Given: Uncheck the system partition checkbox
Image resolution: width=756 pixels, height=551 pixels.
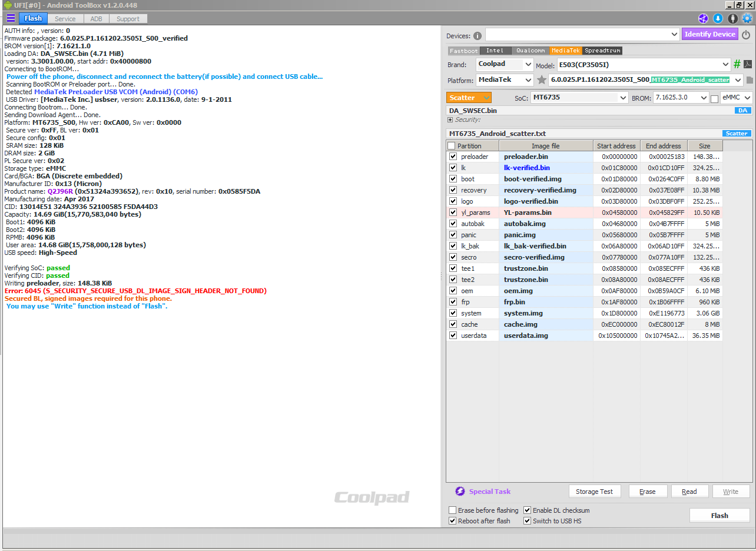Looking at the screenshot, I should pyautogui.click(x=453, y=313).
